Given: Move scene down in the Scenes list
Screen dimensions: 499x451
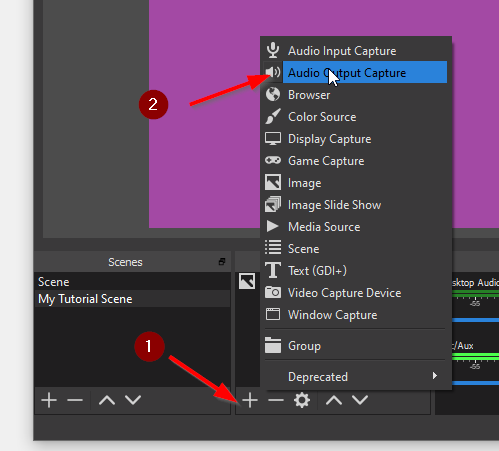Looking at the screenshot, I should [x=133, y=400].
